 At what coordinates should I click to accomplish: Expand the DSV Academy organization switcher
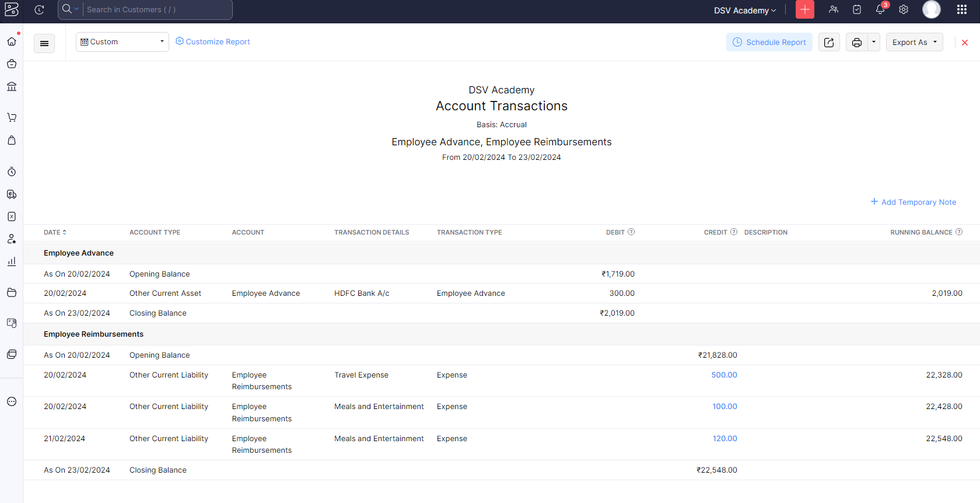coord(745,11)
